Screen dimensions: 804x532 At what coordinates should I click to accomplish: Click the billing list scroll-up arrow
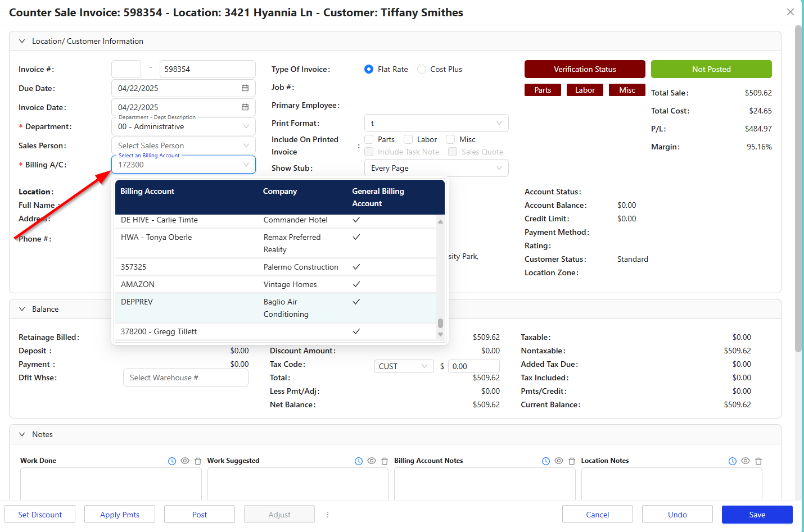point(440,221)
